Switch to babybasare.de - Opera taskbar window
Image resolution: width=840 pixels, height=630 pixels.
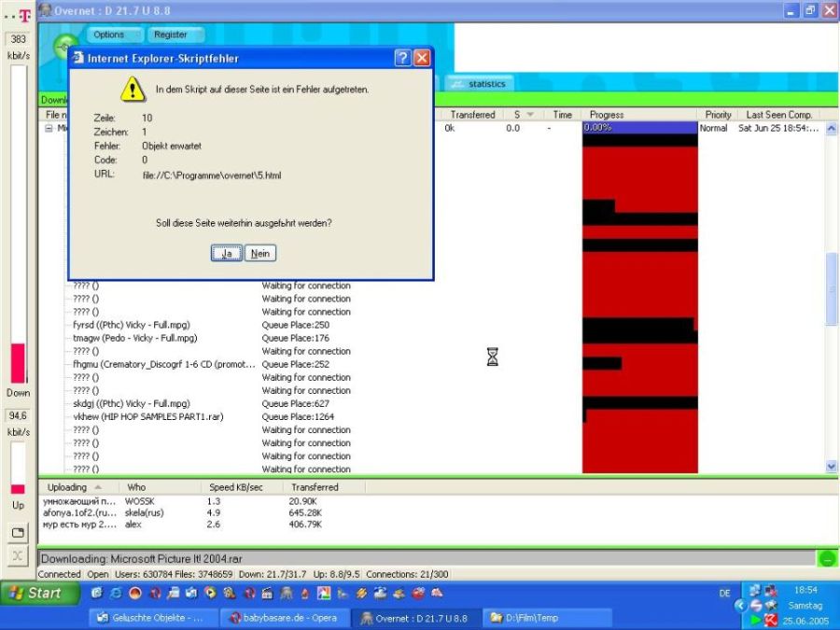[x=285, y=618]
